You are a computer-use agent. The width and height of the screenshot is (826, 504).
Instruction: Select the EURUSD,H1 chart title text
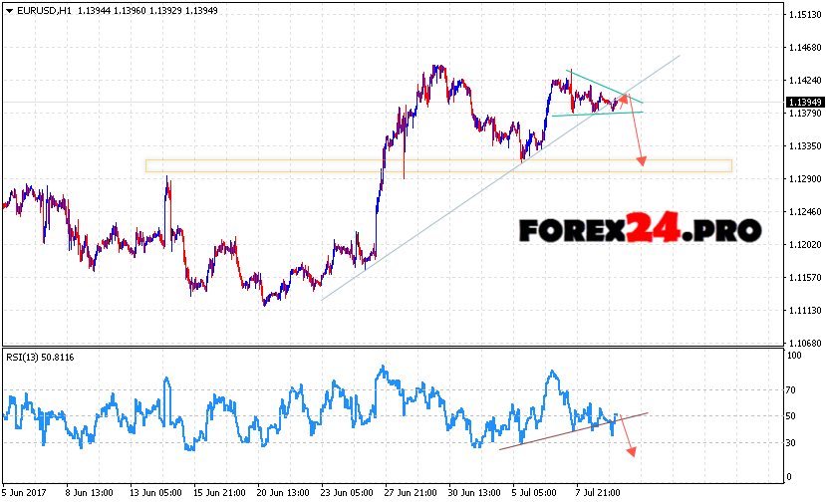[42, 11]
